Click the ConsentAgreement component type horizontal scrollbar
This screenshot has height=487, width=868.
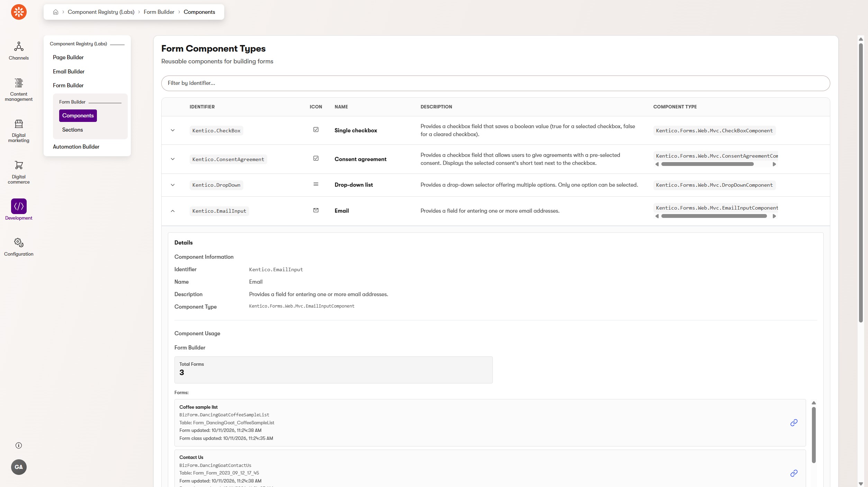[707, 164]
